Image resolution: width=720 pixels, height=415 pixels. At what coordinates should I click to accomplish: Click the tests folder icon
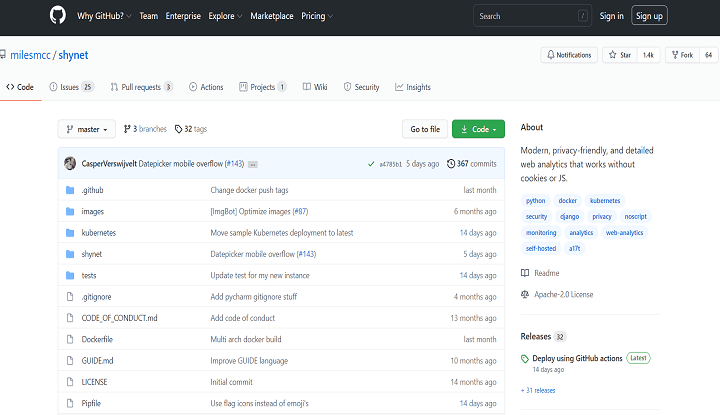(x=70, y=275)
